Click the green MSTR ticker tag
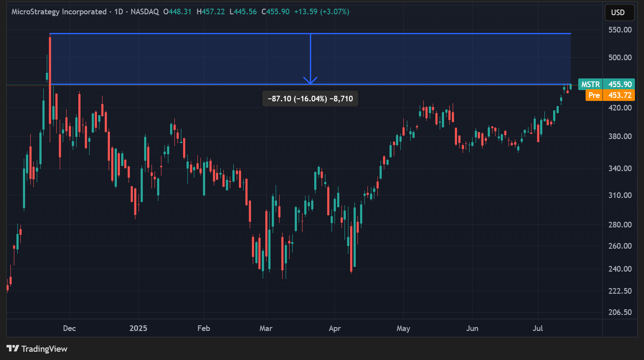The height and width of the screenshot is (360, 644). (590, 84)
